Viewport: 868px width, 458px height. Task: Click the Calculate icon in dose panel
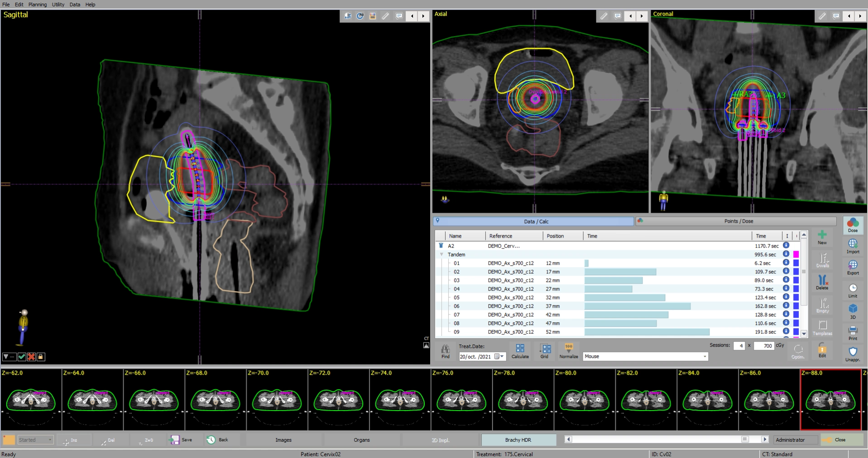(520, 348)
